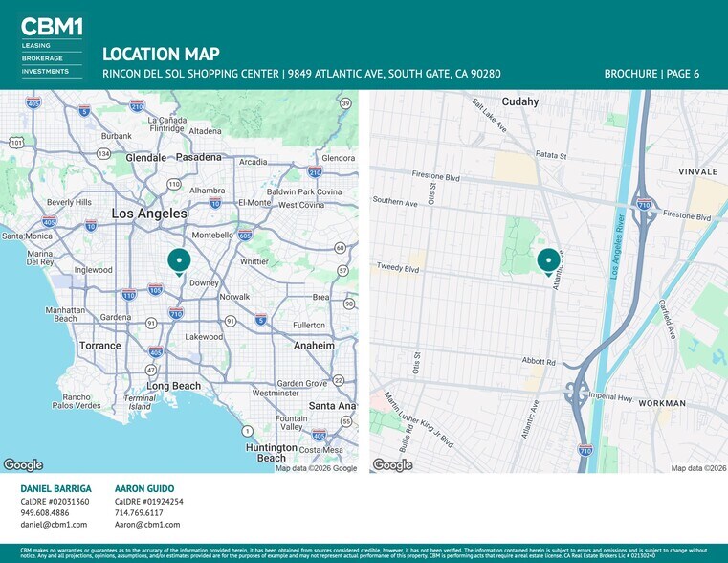Click the Patata St street label
Screen dimensions: 728x563
(551, 155)
